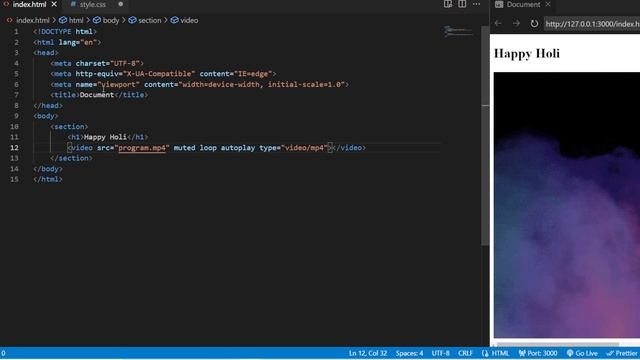Click the problems count 0 in status bar

point(3,353)
